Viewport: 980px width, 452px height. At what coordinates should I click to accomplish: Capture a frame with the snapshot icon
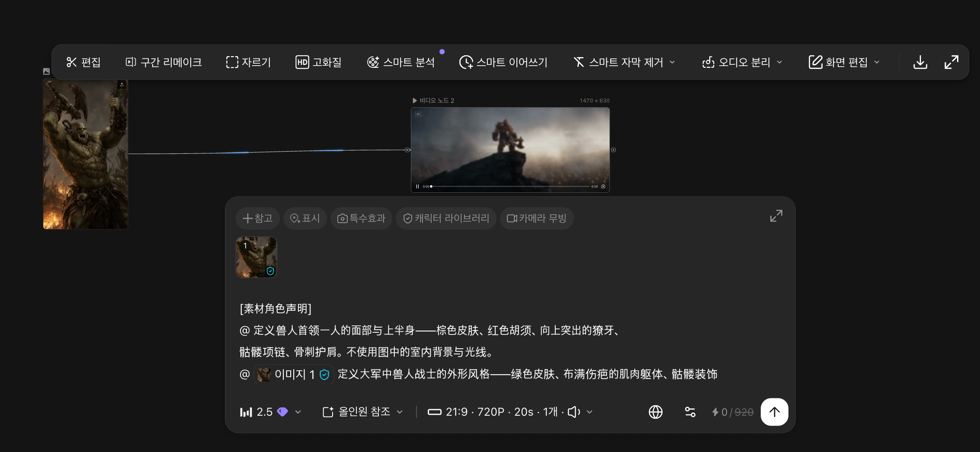603,187
